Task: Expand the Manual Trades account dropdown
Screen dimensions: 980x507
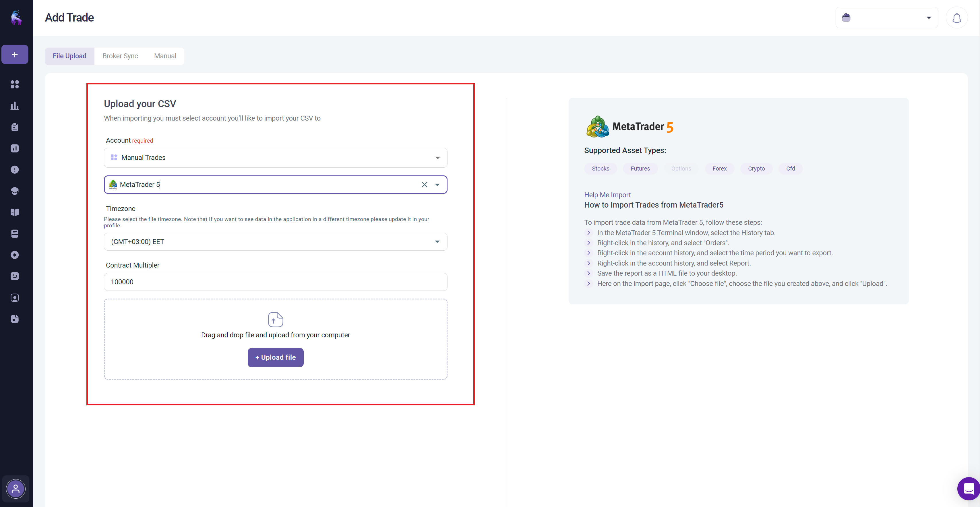Action: [x=437, y=157]
